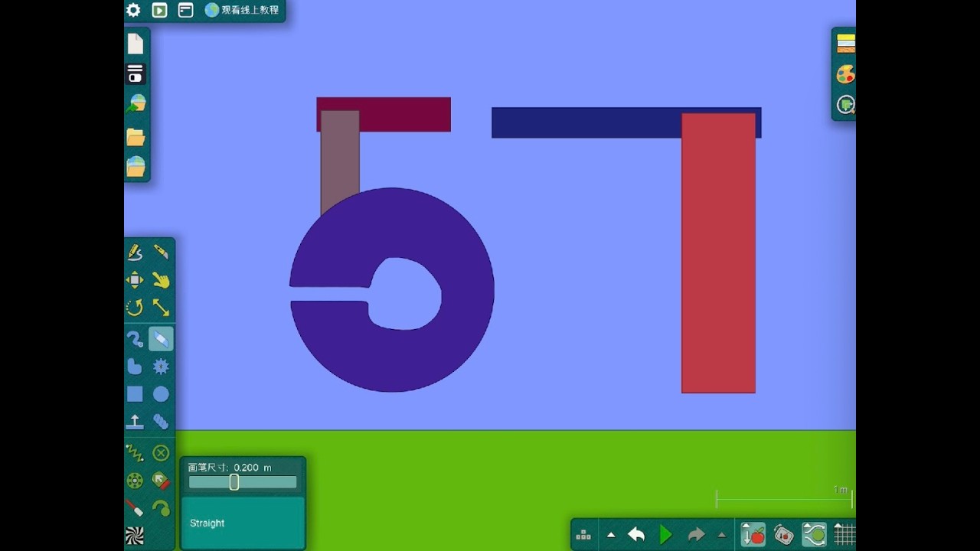Select the Tracer tool
980x551 pixels.
161,508
